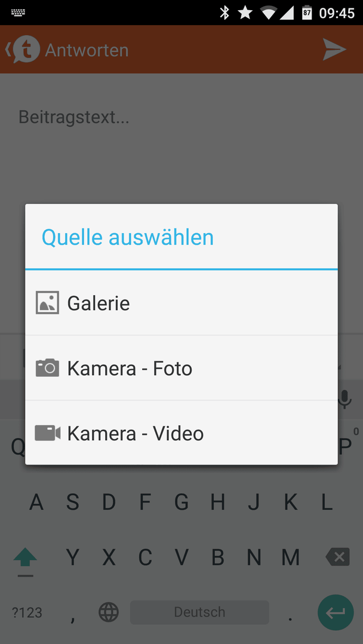Tap the letter G key
363x644 pixels.
(x=181, y=502)
